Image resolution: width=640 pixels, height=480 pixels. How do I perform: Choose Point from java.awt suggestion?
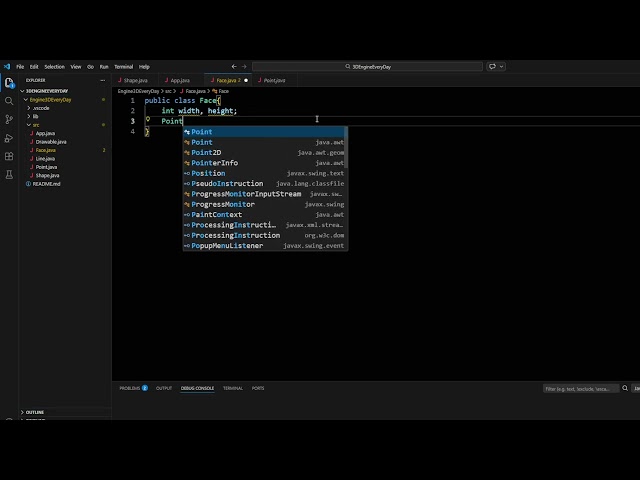(264, 142)
